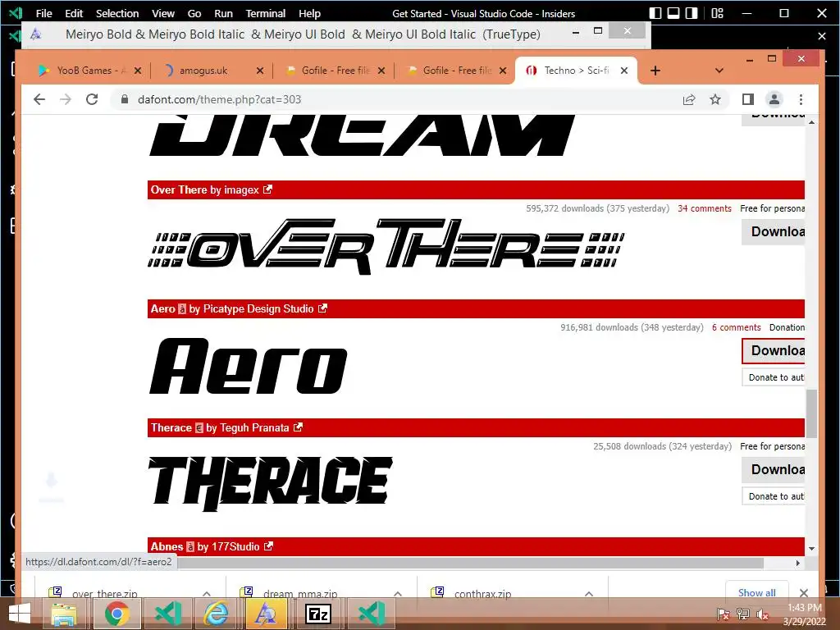Open Picatype Design Studio external link icon
The width and height of the screenshot is (840, 630).
click(x=322, y=308)
